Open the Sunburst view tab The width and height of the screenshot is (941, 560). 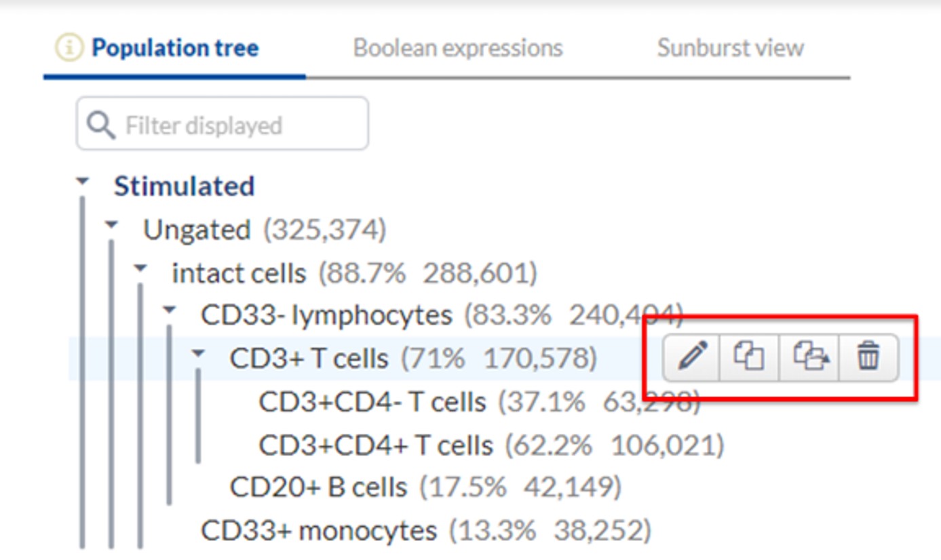coord(730,48)
